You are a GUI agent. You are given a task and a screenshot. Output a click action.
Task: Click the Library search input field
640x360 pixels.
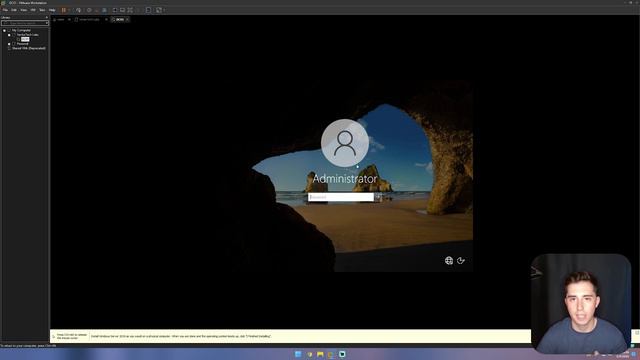[24, 23]
